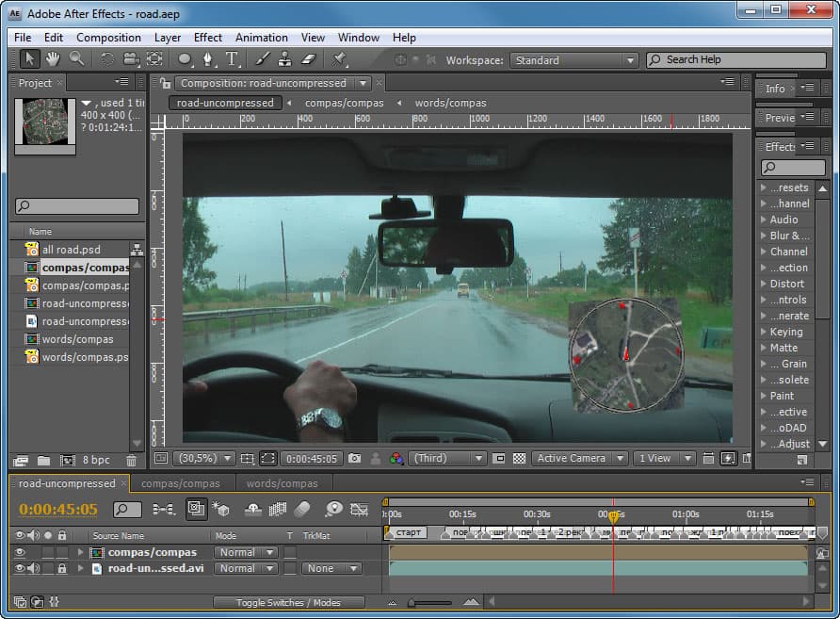Screen dimensions: 840x619
Task: Click the Delete trash icon in Project panel
Action: pyautogui.click(x=131, y=461)
